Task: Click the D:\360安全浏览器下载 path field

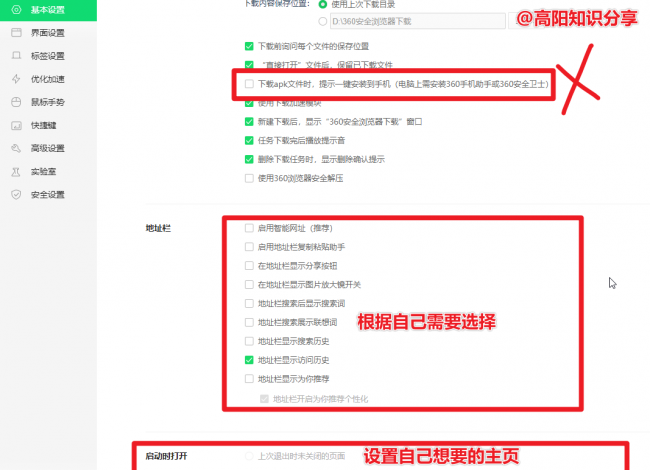Action: 417,21
